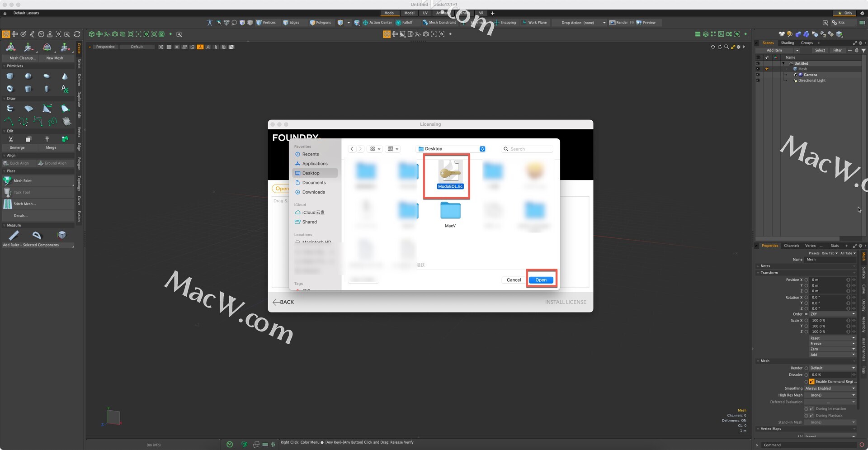Toggle visibility eye for Untitled scene

pyautogui.click(x=758, y=63)
